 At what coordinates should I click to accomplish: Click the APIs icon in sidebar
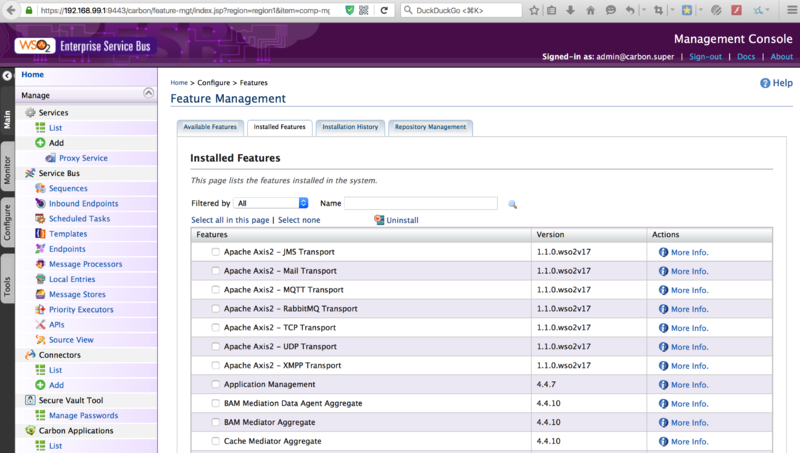pyautogui.click(x=40, y=324)
